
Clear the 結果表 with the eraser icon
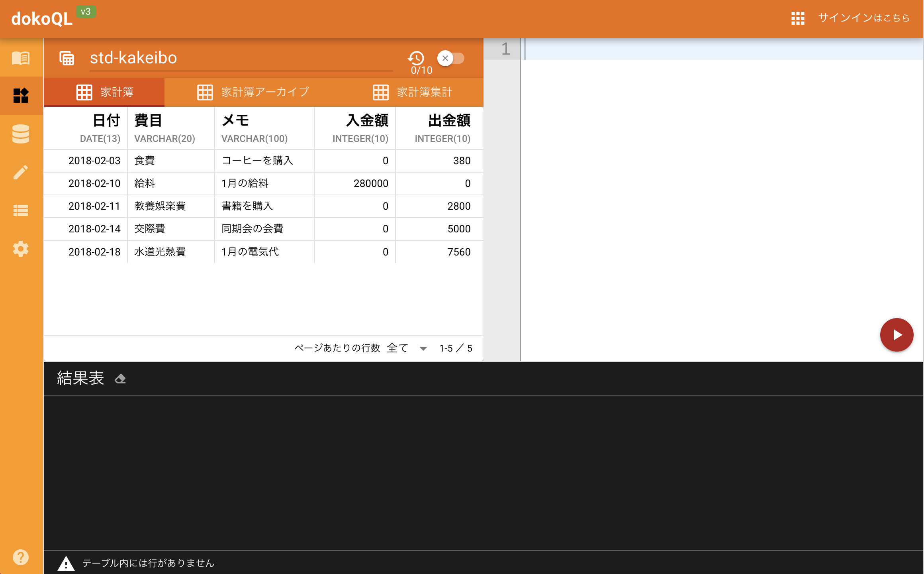point(120,379)
